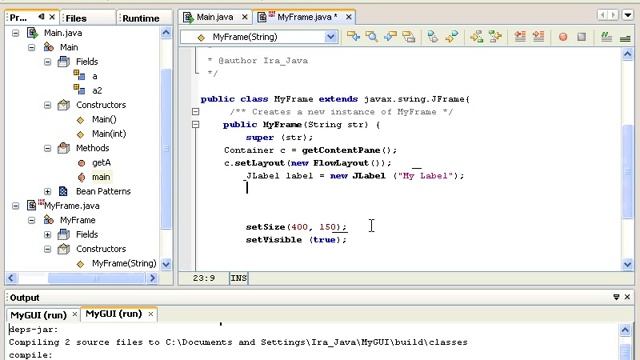Collapse the Fields node under Main

48,62
